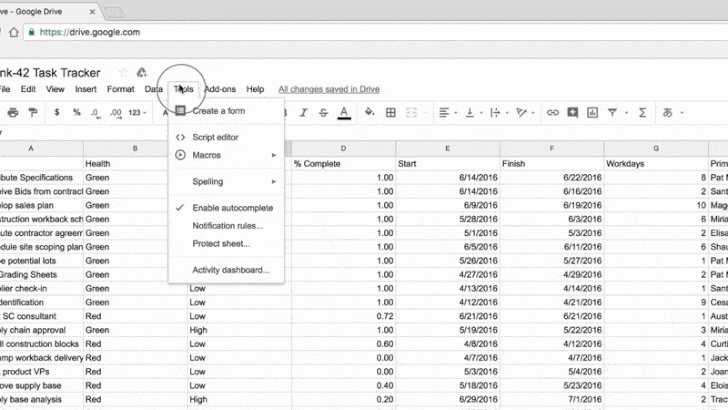The height and width of the screenshot is (410, 728).
Task: Open the Add-ons menu
Action: tap(220, 89)
